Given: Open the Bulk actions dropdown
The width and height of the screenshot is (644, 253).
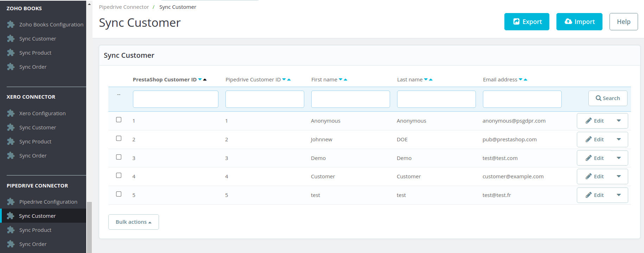Looking at the screenshot, I should pos(134,222).
